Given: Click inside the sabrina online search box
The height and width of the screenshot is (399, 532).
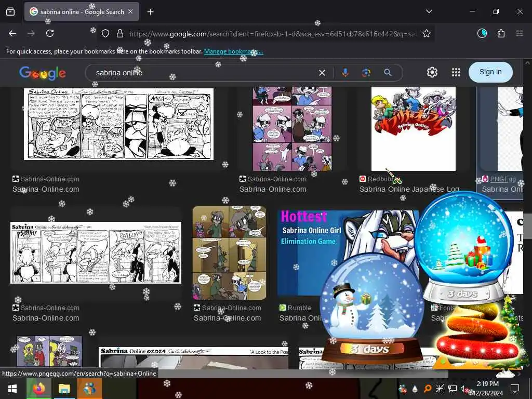Looking at the screenshot, I should click(x=204, y=73).
